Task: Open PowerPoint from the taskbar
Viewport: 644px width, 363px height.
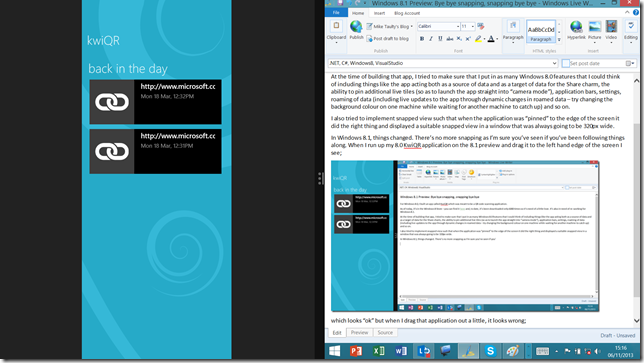Action: 356,351
